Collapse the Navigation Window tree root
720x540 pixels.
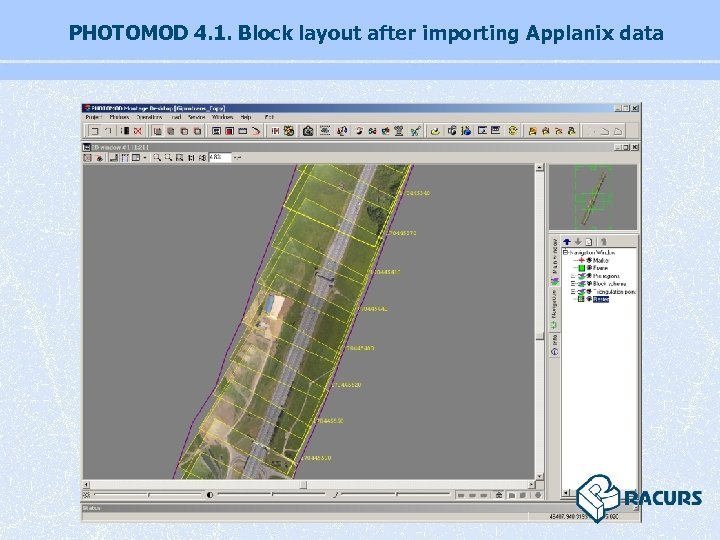[x=566, y=253]
